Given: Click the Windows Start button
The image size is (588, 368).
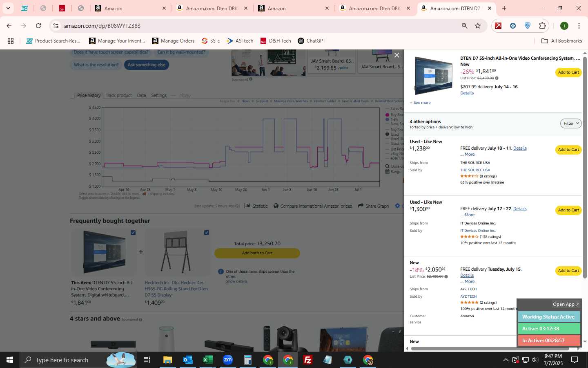Looking at the screenshot, I should point(10,360).
